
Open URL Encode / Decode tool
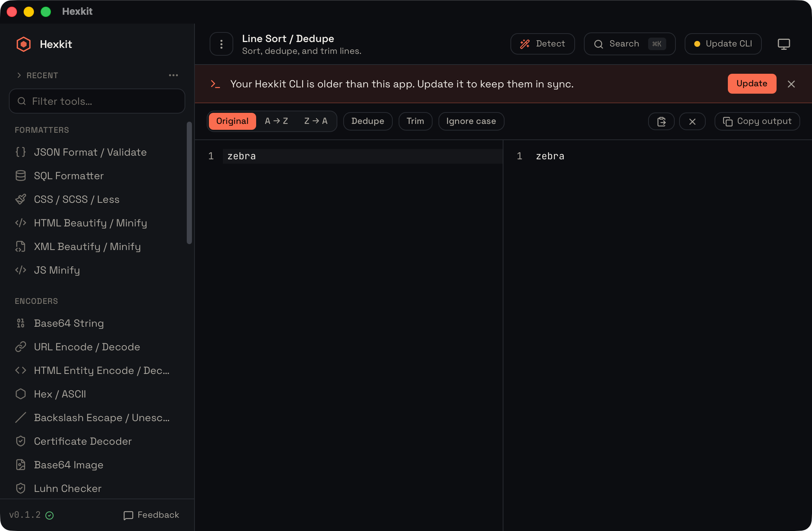point(98,347)
